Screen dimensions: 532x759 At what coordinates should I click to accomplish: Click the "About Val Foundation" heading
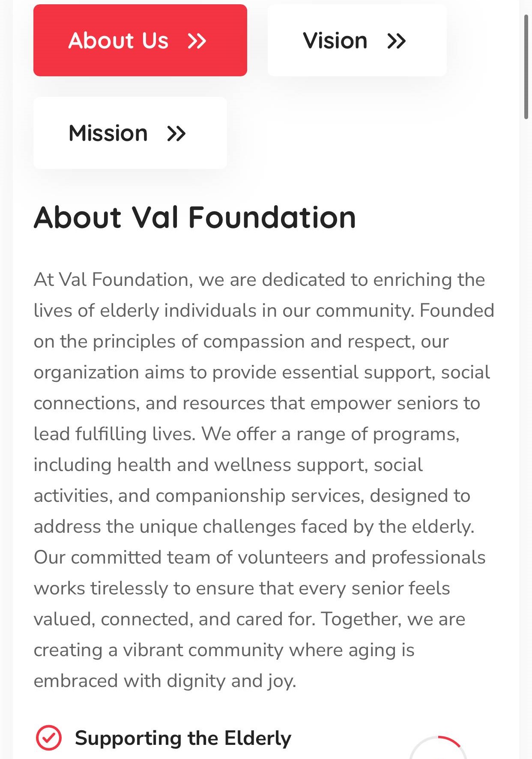195,217
